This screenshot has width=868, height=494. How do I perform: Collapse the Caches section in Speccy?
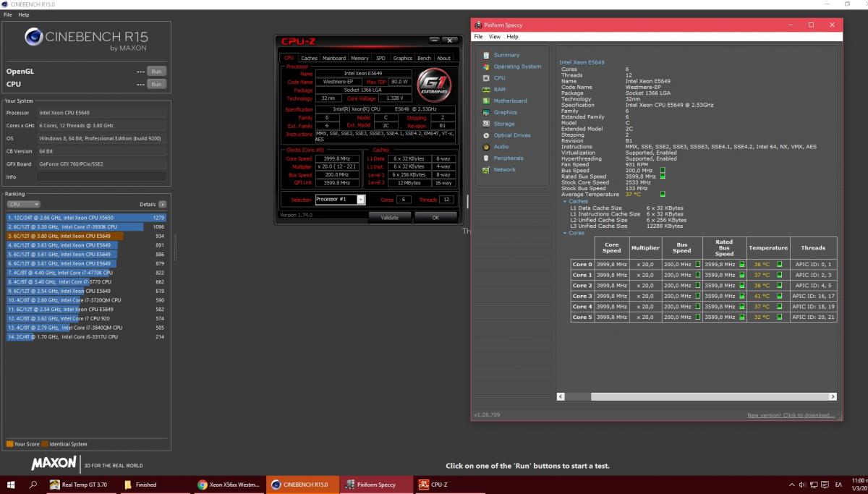click(563, 202)
